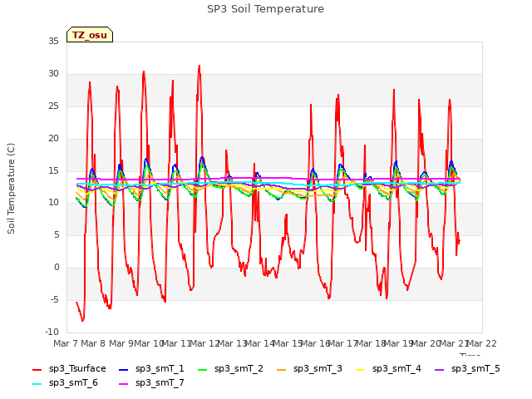Click the purple sp3_smT_5 legend swatch

[x=440, y=369]
